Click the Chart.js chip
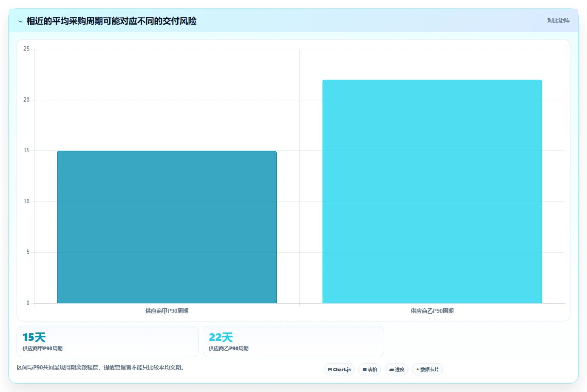The height and width of the screenshot is (392, 587). pyautogui.click(x=339, y=369)
